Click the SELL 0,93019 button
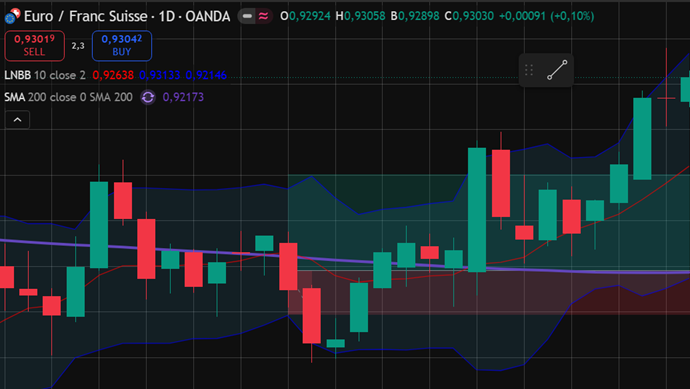This screenshot has width=690, height=389. (x=34, y=45)
